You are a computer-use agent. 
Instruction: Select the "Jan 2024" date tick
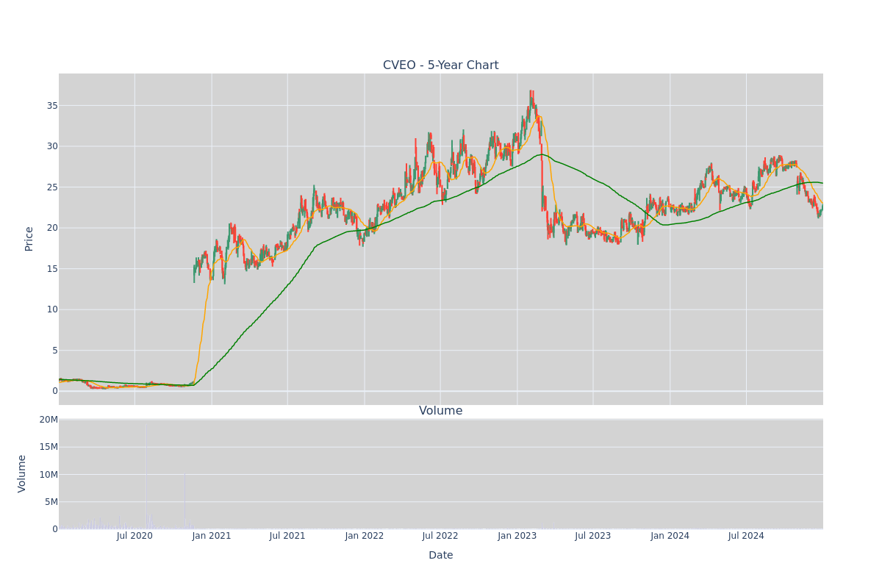coord(670,536)
